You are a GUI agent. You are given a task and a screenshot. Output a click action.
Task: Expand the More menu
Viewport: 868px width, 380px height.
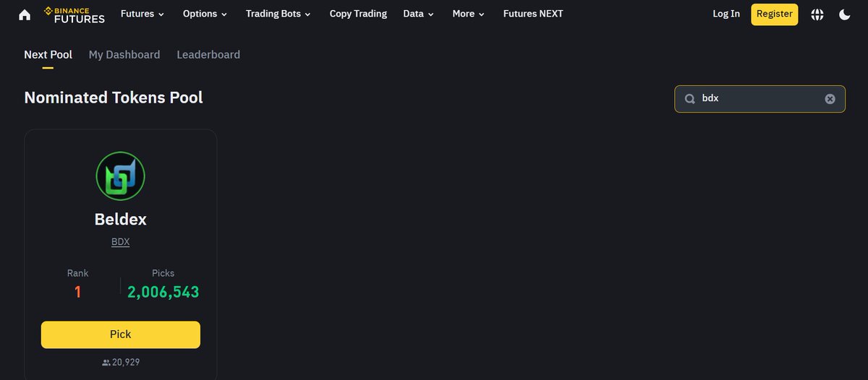(469, 14)
